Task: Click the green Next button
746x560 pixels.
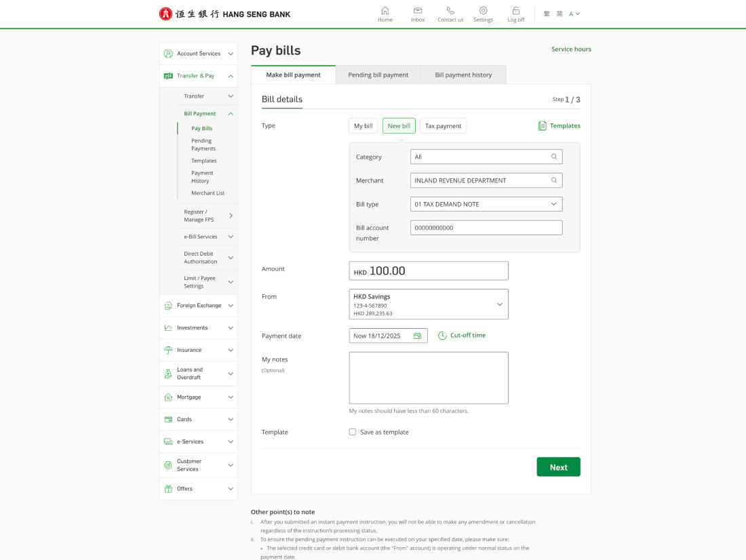Action: (558, 467)
